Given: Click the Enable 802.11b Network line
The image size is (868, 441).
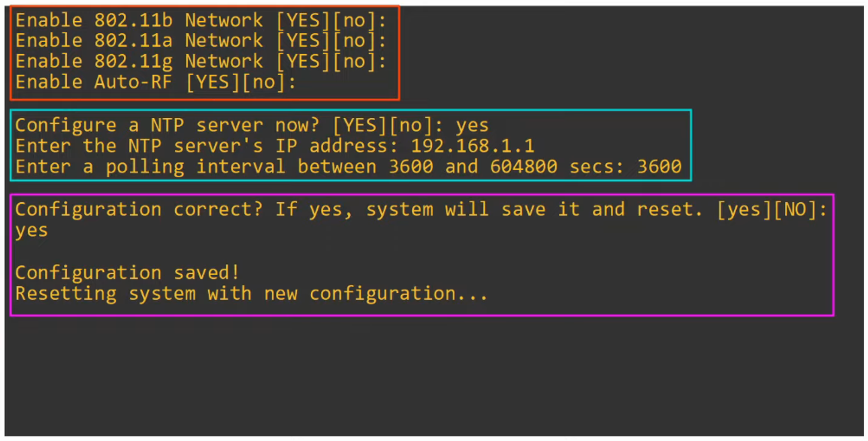Looking at the screenshot, I should point(139,20).
